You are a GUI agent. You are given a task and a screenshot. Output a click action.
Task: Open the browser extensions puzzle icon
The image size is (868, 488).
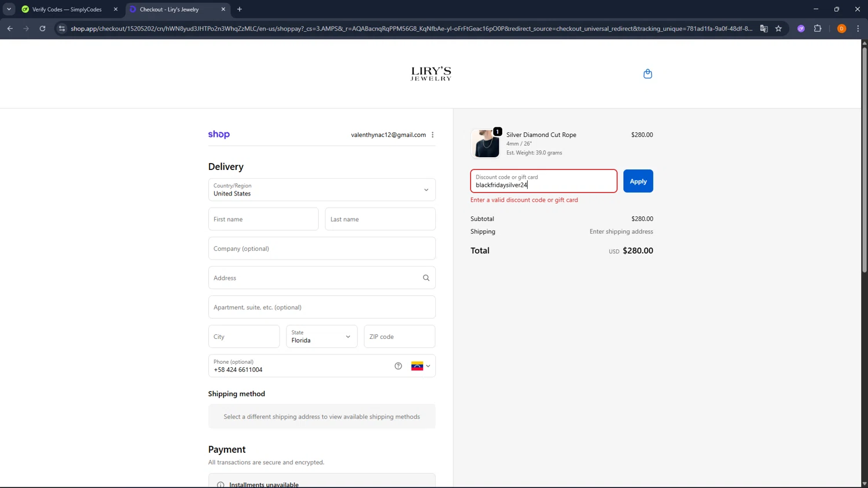(818, 28)
